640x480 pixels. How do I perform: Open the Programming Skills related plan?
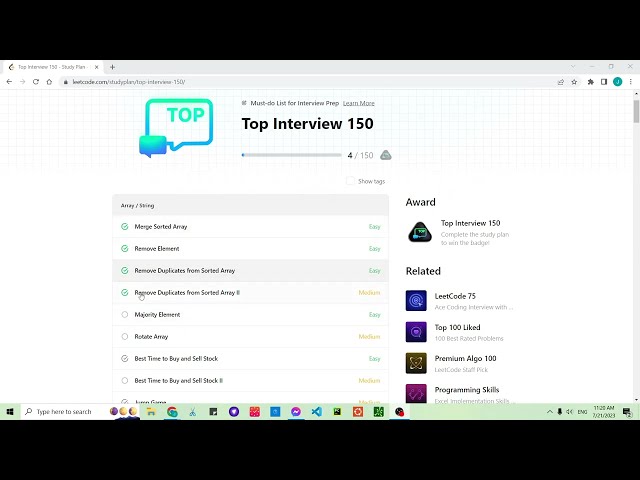pyautogui.click(x=461, y=393)
